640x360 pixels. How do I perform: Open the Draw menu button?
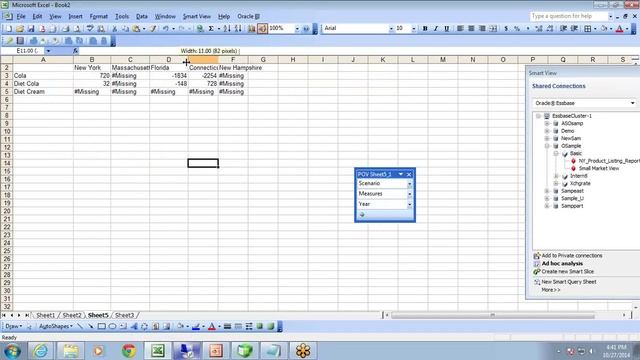(13, 326)
